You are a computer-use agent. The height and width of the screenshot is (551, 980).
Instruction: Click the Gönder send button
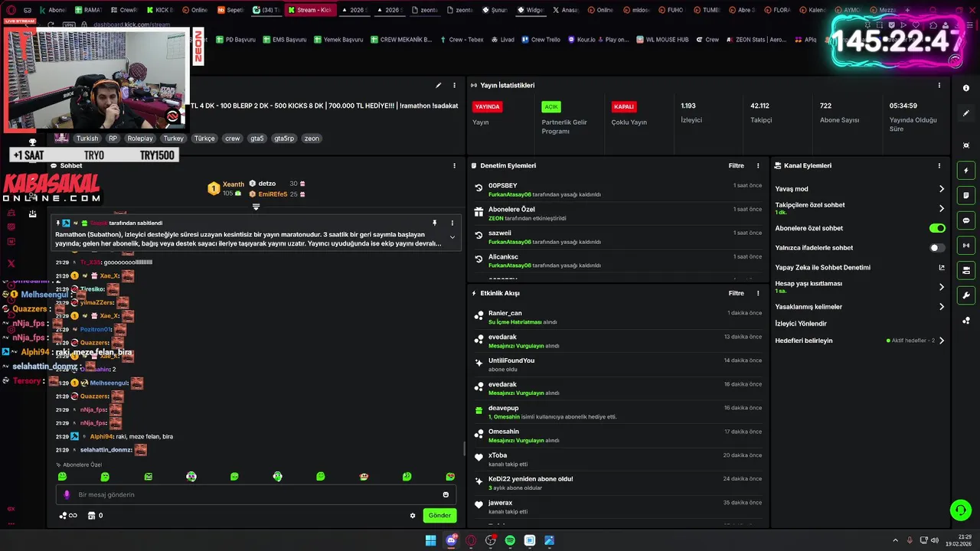tap(439, 516)
